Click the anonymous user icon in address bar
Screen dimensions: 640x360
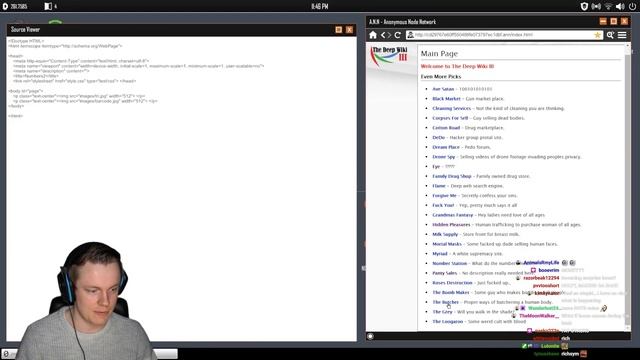click(x=410, y=35)
